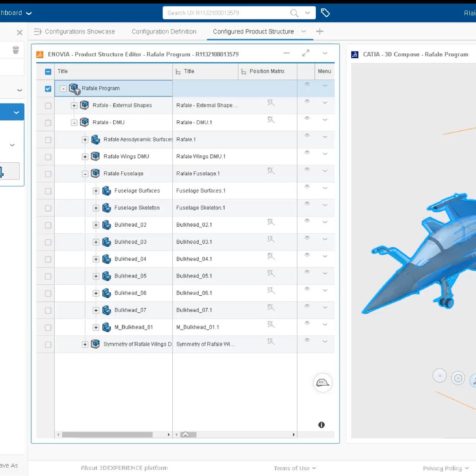Open Configured Product Structure tab dropdown
The width and height of the screenshot is (476, 476).
click(303, 32)
